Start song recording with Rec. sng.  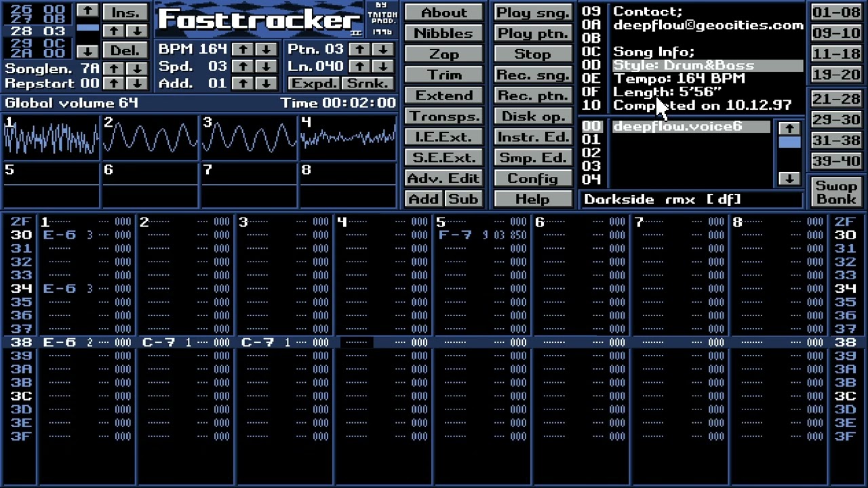point(532,75)
